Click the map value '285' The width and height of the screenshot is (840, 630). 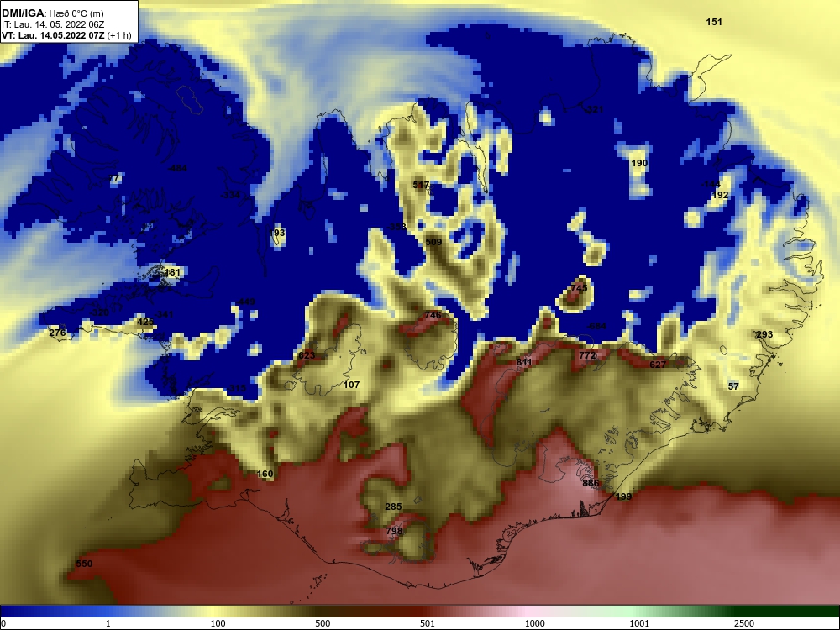393,507
